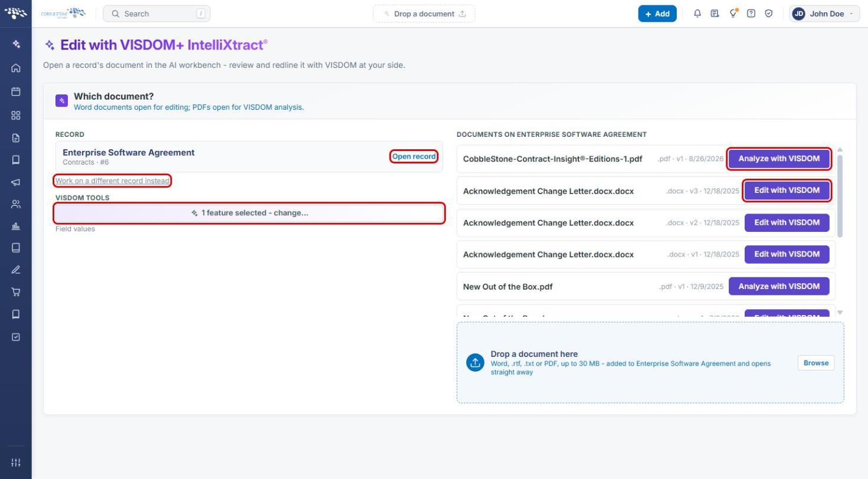868x479 pixels.
Task: Edit Acknowledgement Change Letter v3 with VISDOM
Action: tap(787, 191)
